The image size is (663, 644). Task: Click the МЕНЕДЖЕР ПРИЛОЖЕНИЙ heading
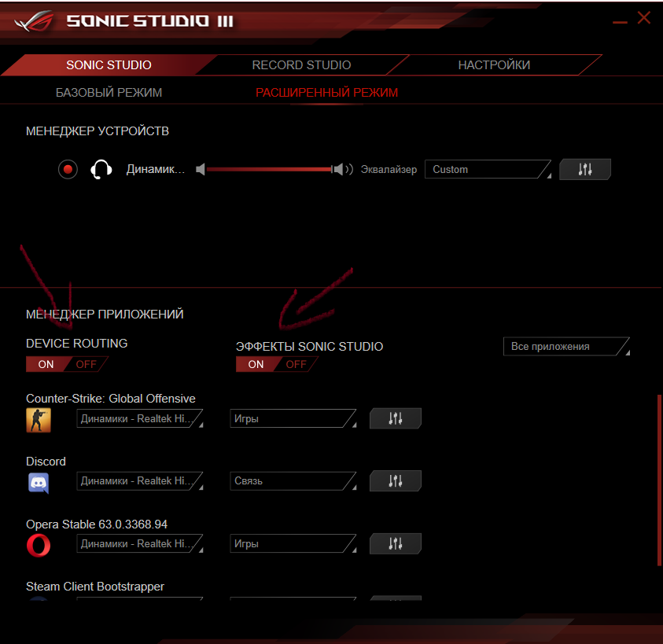105,315
